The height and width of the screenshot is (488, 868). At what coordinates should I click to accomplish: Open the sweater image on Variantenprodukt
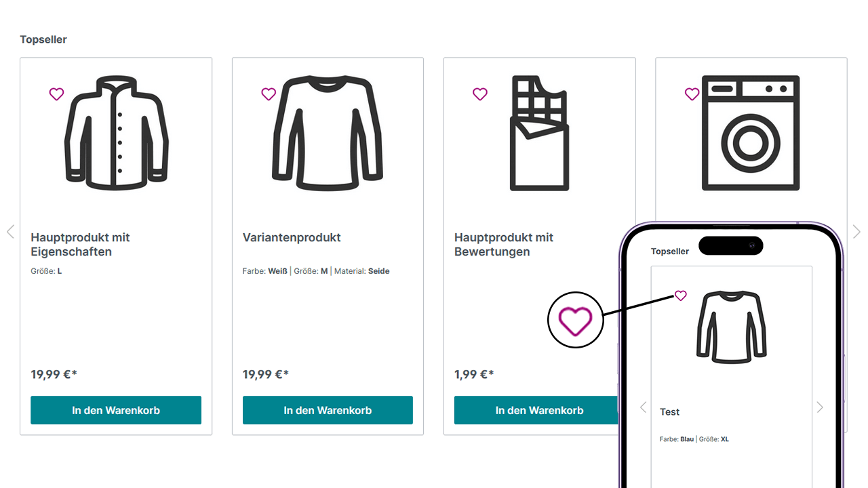point(328,134)
